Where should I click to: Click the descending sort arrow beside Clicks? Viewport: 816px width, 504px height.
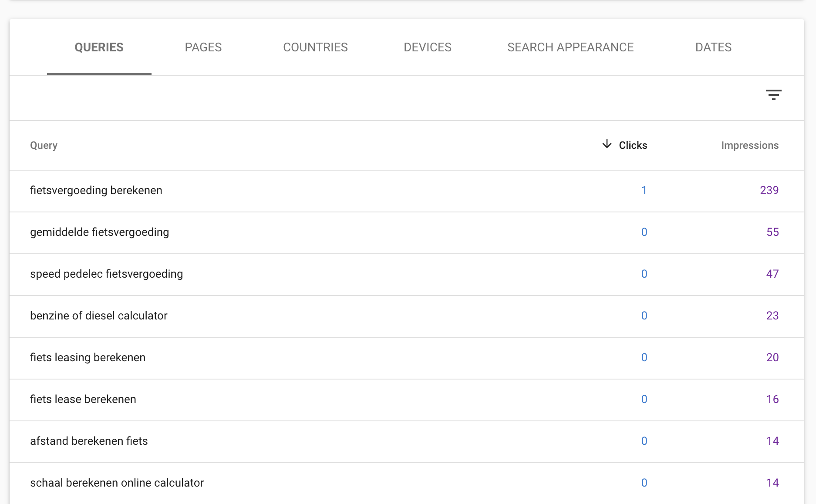pos(607,144)
